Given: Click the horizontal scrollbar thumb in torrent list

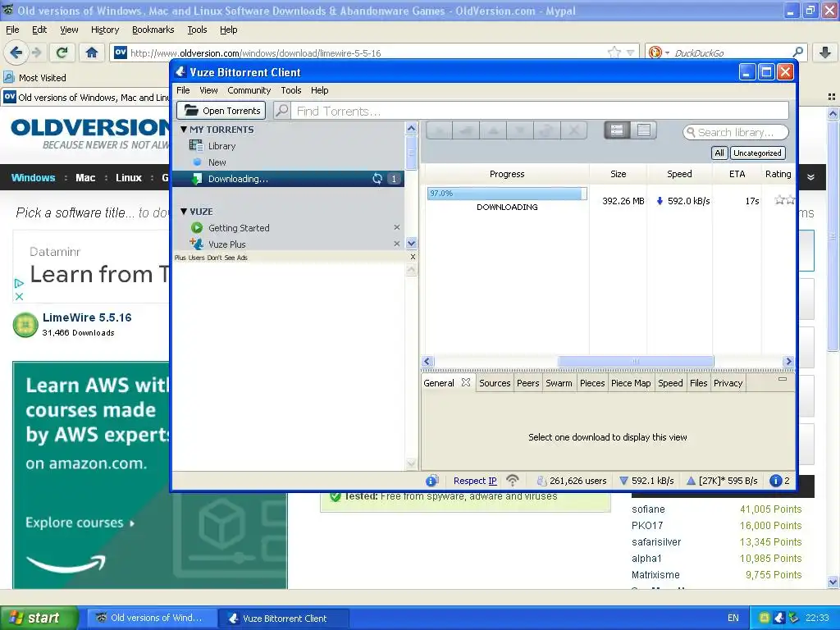Looking at the screenshot, I should point(636,362).
